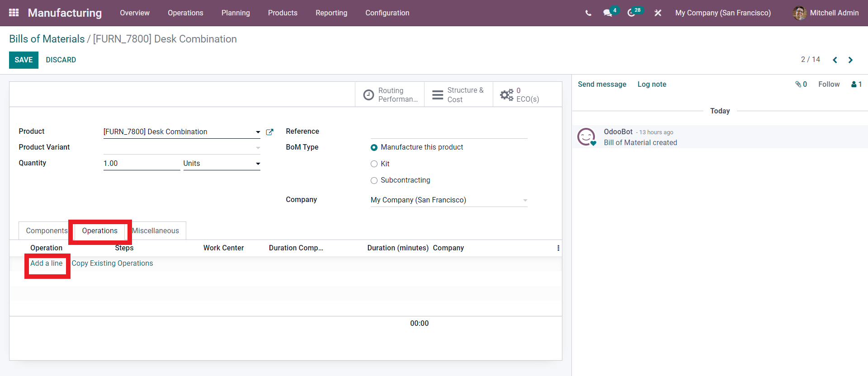Open the Overview menu

coord(135,13)
